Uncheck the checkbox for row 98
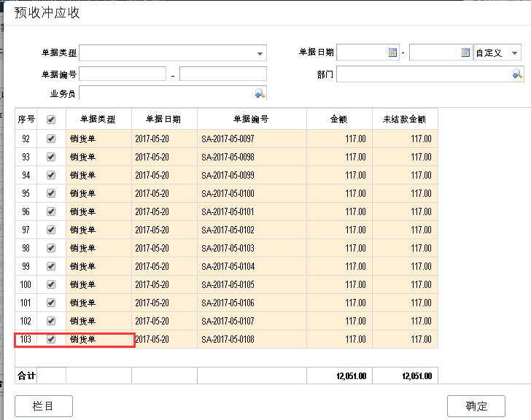Image resolution: width=531 pixels, height=420 pixels. [51, 248]
